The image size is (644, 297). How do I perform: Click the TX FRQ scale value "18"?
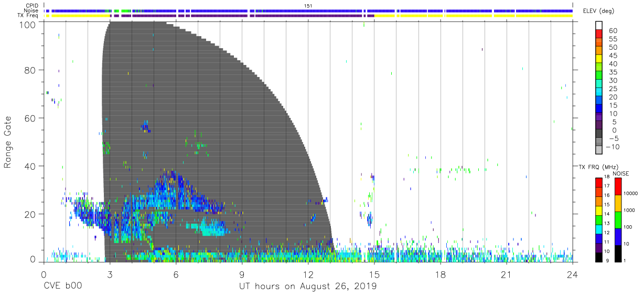click(x=607, y=177)
